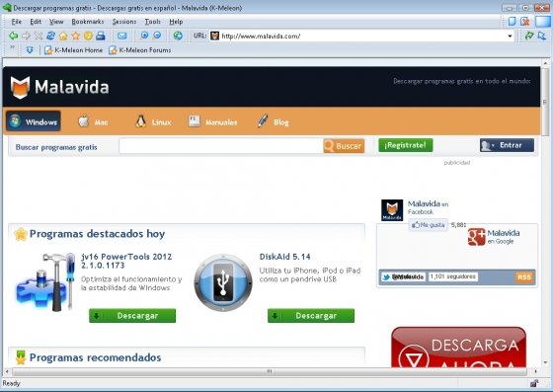Open a new page with blank-page icon
This screenshot has height=392, width=553.
512,21
